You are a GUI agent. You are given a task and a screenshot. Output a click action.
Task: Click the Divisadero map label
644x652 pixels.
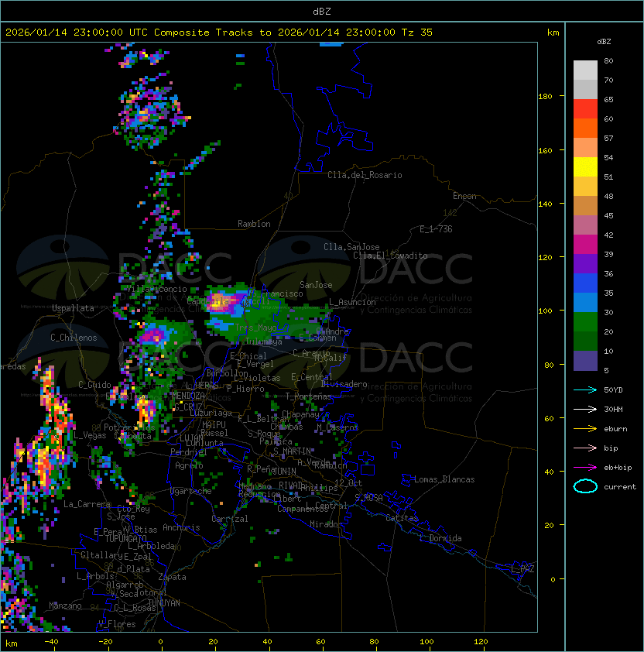point(344,384)
